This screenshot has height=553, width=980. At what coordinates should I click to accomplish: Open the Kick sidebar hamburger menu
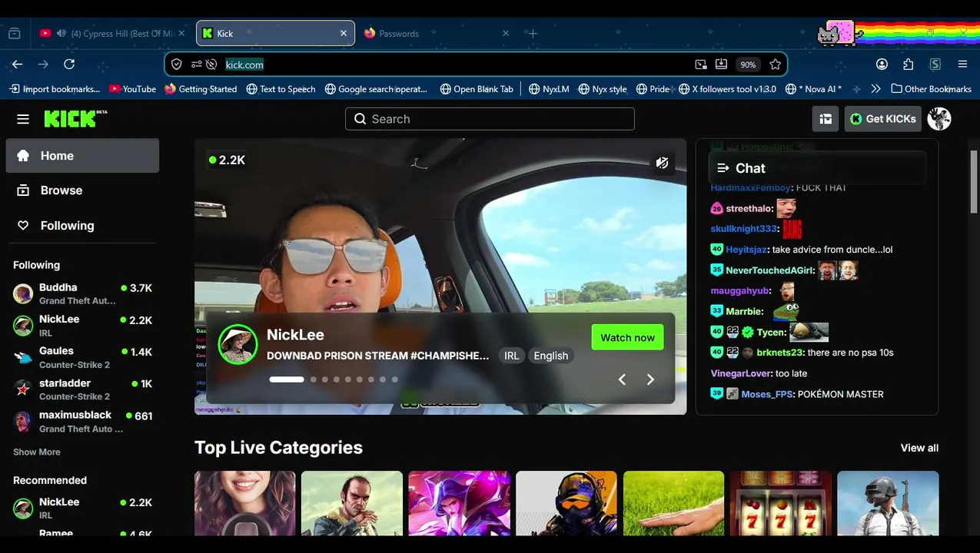pos(23,119)
